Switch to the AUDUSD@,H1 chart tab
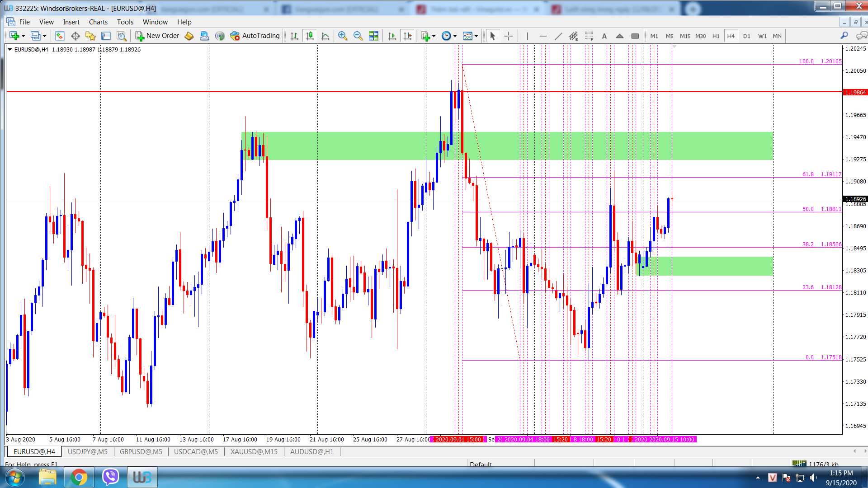The height and width of the screenshot is (488, 868). (x=311, y=451)
